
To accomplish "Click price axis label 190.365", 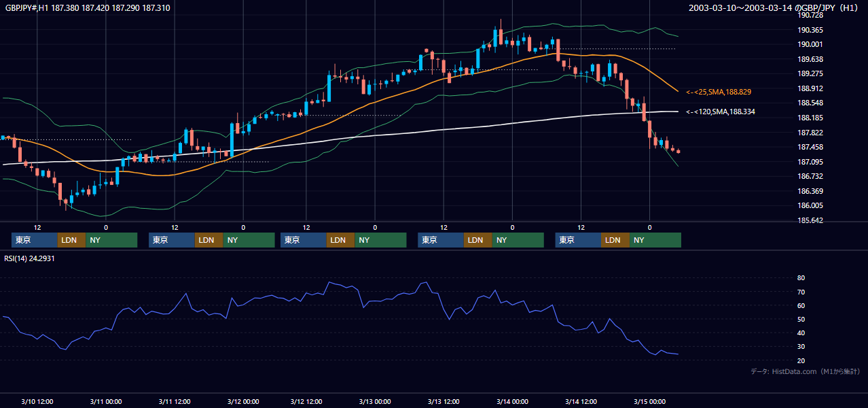I will (810, 30).
